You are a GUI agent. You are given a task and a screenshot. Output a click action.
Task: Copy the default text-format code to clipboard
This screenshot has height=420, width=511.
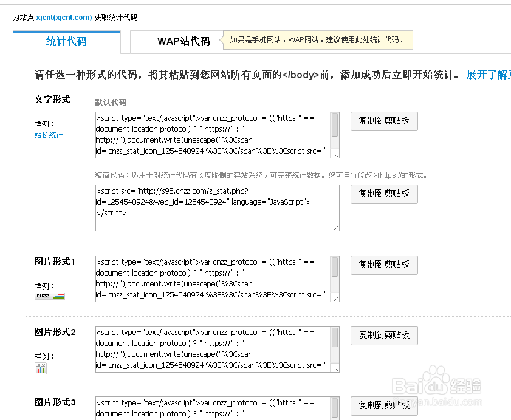point(384,121)
